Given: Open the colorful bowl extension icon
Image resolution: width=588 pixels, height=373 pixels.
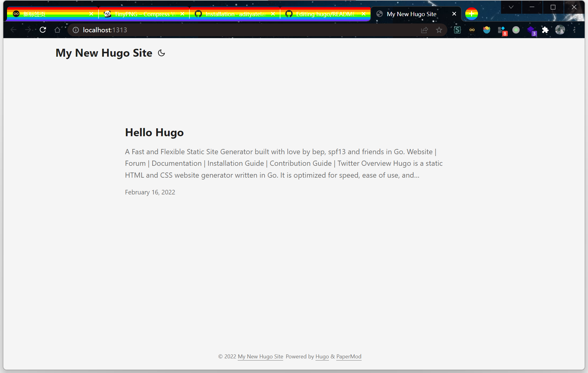Looking at the screenshot, I should click(x=487, y=30).
